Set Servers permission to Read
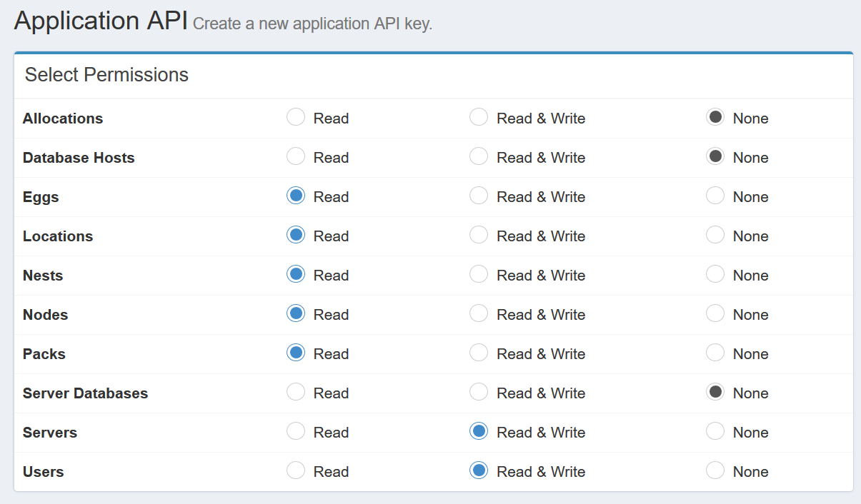The image size is (861, 504). tap(296, 431)
